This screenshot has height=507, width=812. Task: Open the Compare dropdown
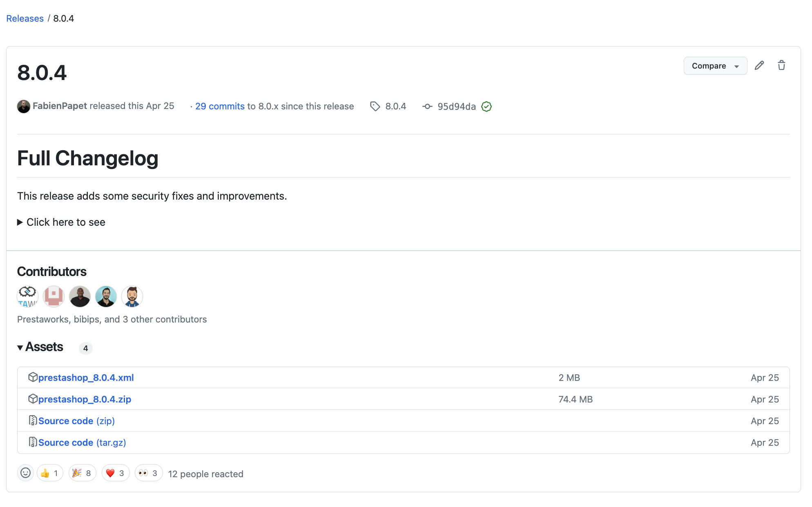[x=715, y=66]
